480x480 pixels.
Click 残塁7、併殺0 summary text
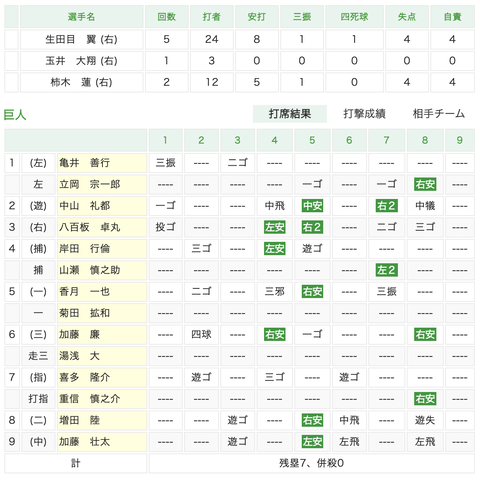[312, 463]
